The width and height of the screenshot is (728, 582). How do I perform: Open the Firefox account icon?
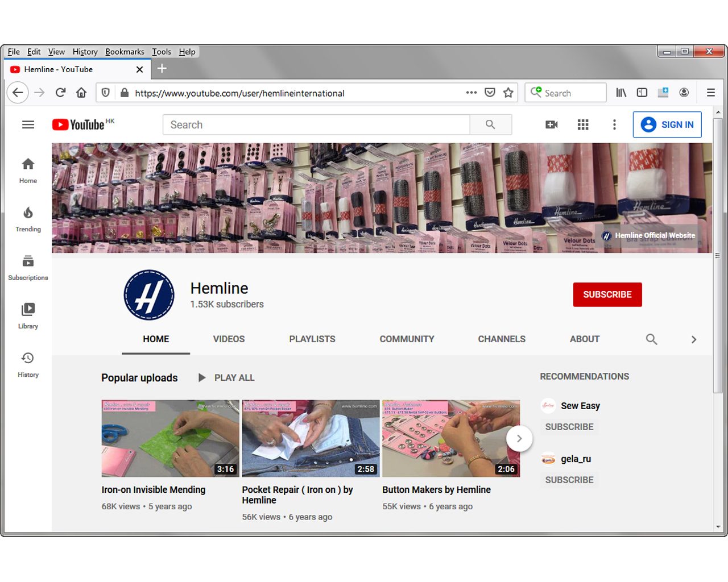[x=684, y=93]
